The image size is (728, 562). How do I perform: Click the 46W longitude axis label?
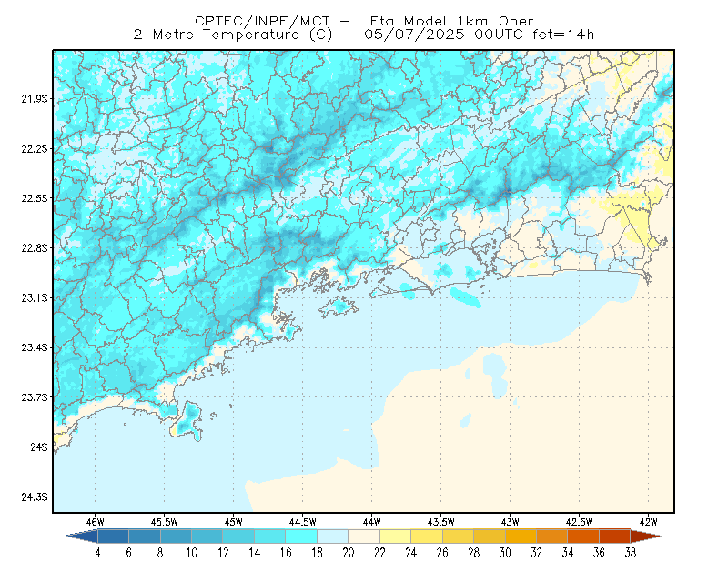click(x=96, y=522)
